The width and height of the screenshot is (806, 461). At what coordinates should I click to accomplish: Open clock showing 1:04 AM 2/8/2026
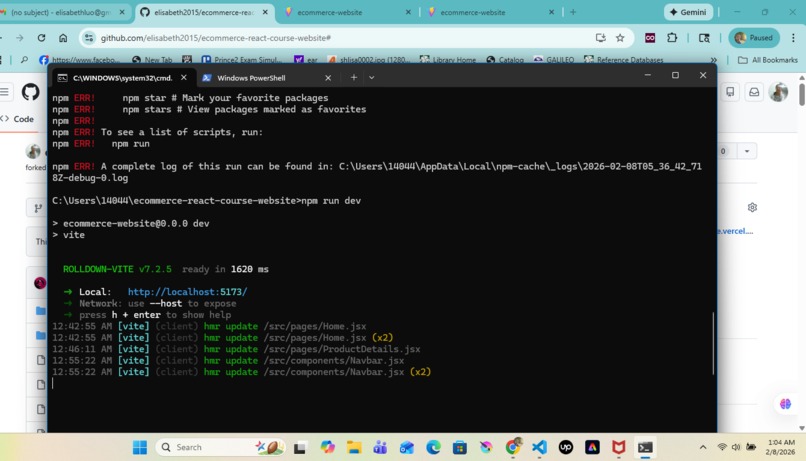coord(781,447)
